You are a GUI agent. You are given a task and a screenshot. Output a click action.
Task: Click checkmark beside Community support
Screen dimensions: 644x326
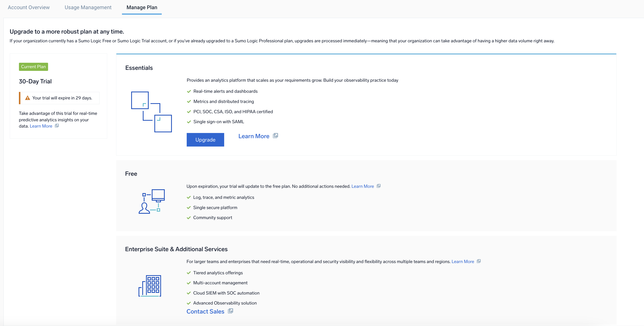[189, 218]
